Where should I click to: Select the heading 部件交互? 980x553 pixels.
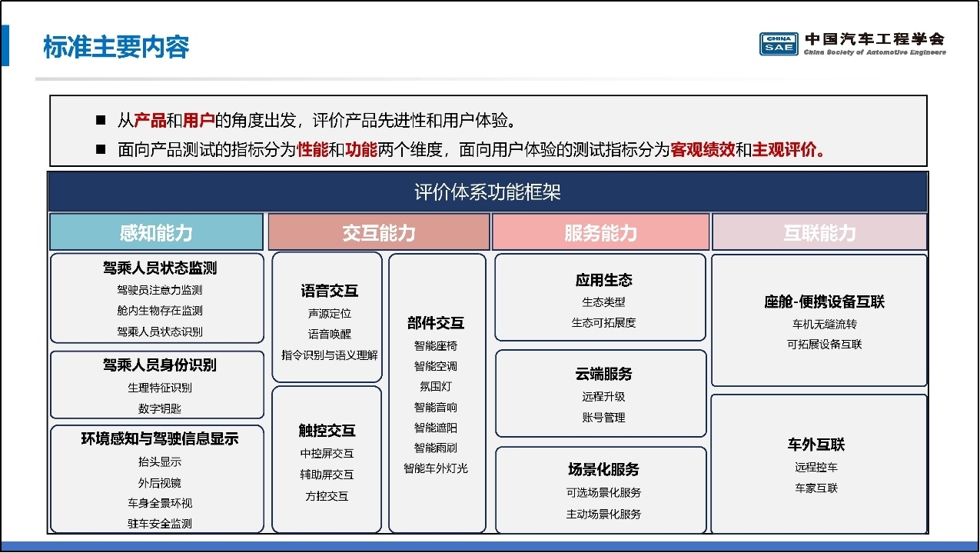pos(436,323)
